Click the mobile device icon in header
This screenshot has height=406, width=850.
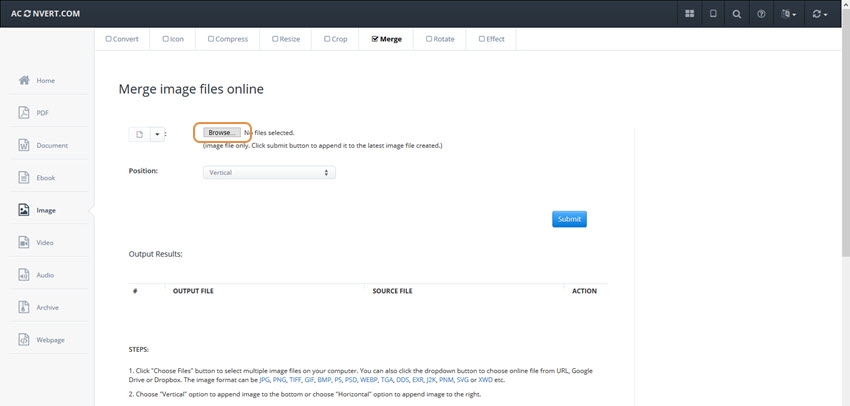coord(713,14)
